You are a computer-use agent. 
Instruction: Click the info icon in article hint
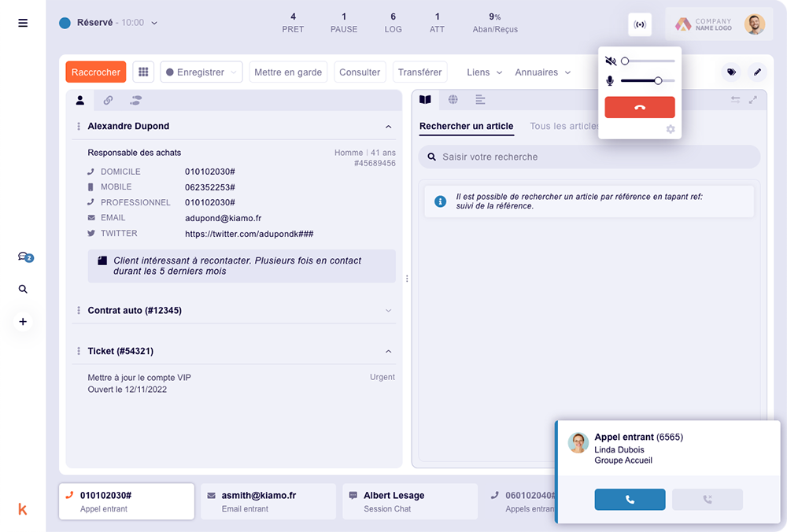coord(440,201)
